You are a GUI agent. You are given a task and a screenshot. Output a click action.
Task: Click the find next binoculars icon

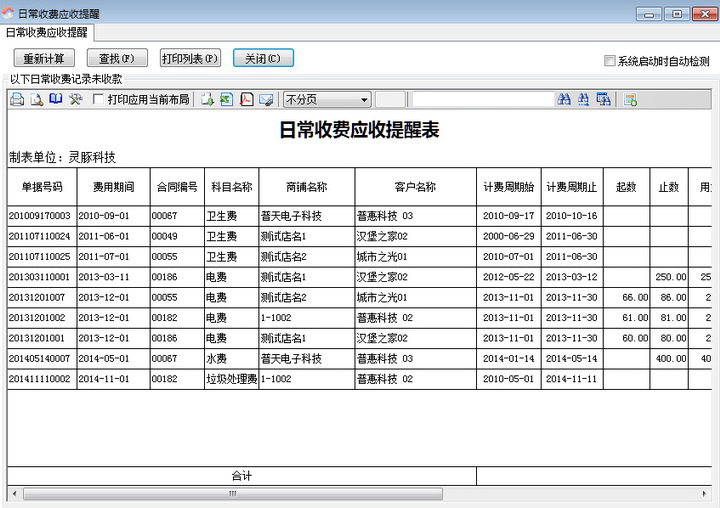(x=584, y=99)
